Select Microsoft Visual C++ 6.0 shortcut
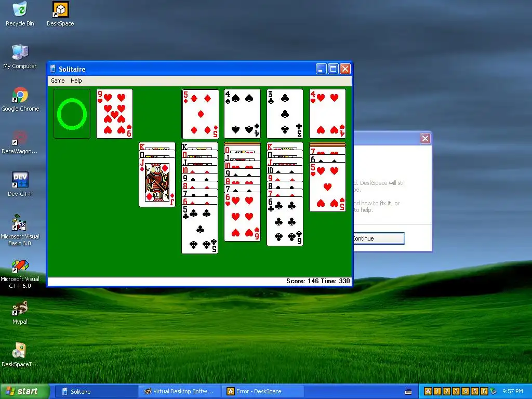Screen dimensions: 532x399 point(20,273)
